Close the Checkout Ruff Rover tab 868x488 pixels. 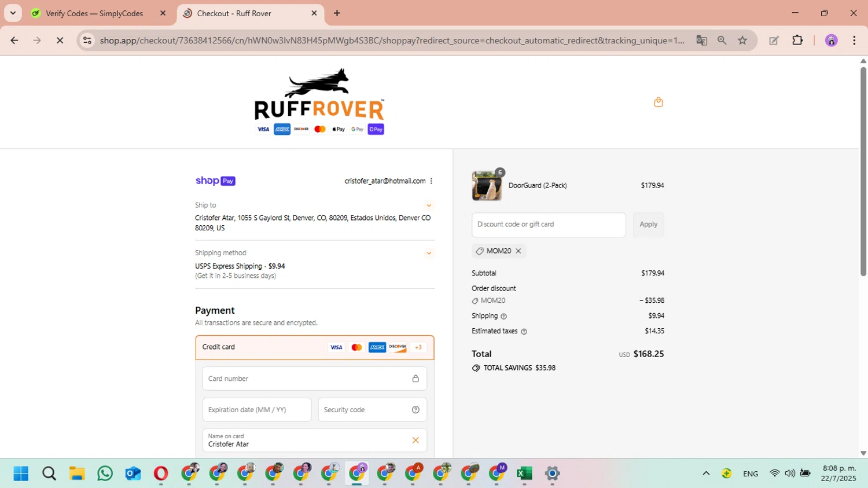[314, 13]
